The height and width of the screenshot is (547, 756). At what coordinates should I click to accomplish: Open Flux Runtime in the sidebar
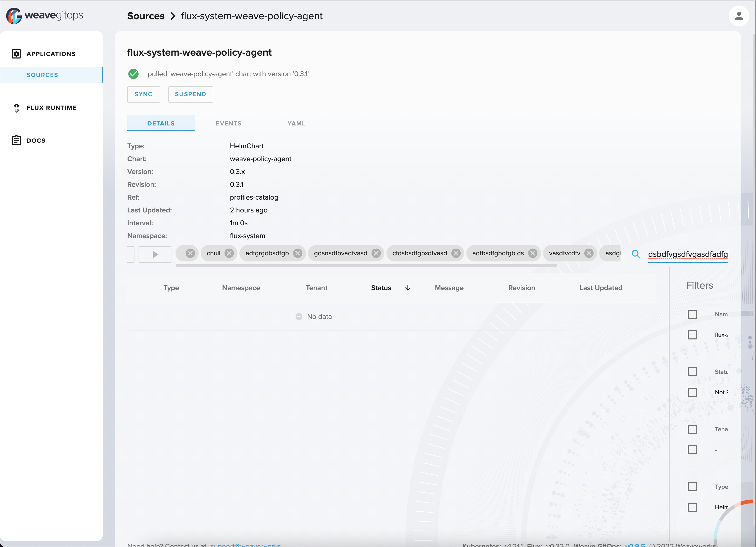51,108
